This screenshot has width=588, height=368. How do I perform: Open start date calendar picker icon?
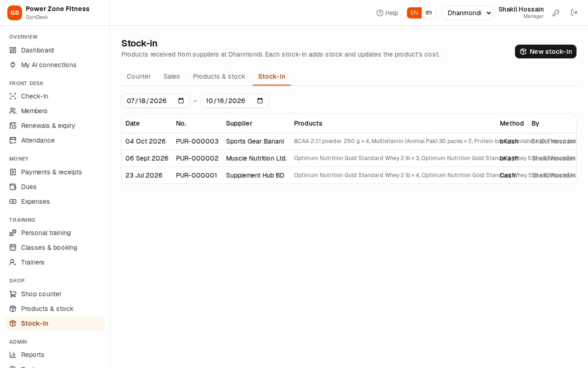click(181, 101)
